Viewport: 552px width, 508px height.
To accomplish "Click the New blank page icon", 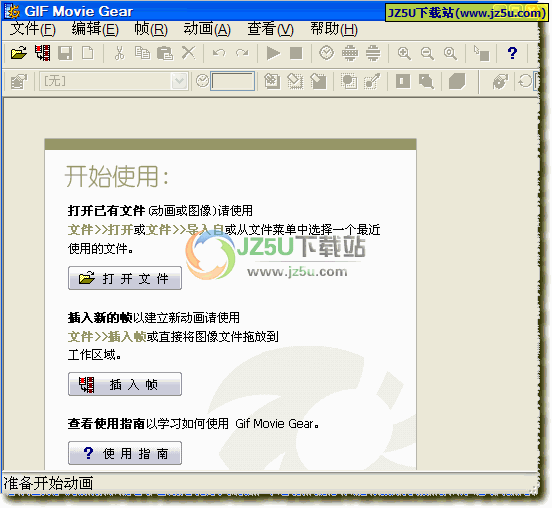I will [88, 53].
